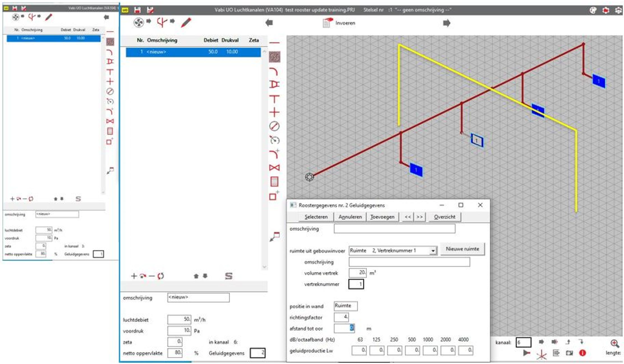Open the color palette icon in title bar
The width and height of the screenshot is (624, 364).
(593, 10)
